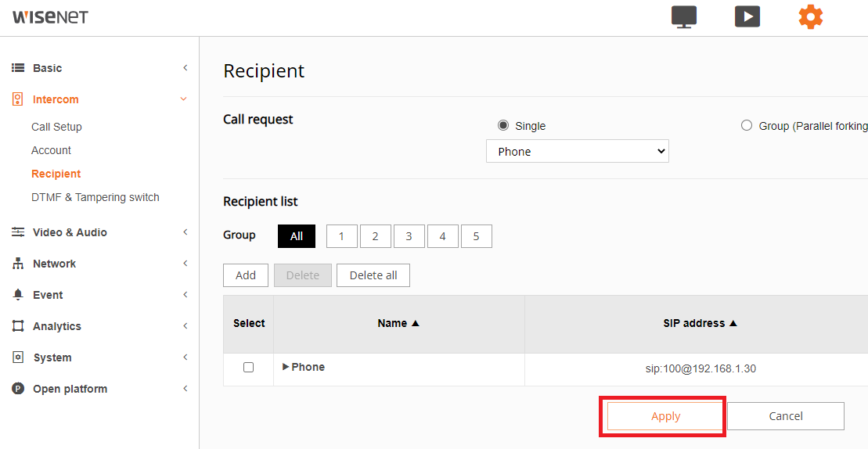
Task: Click the Apply button
Action: tap(665, 416)
